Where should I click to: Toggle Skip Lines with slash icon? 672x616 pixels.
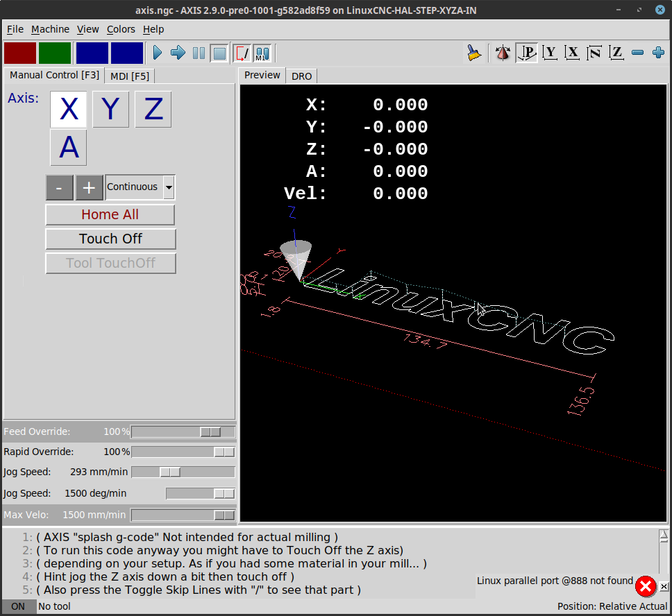click(242, 53)
